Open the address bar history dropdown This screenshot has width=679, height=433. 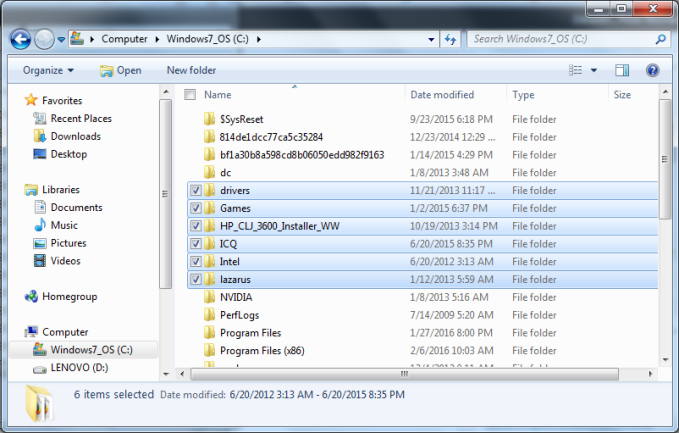(431, 39)
